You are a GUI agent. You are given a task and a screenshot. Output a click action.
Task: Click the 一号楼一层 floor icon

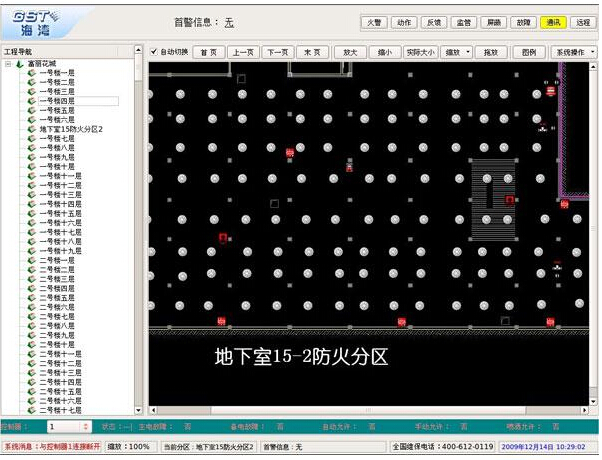(32, 73)
